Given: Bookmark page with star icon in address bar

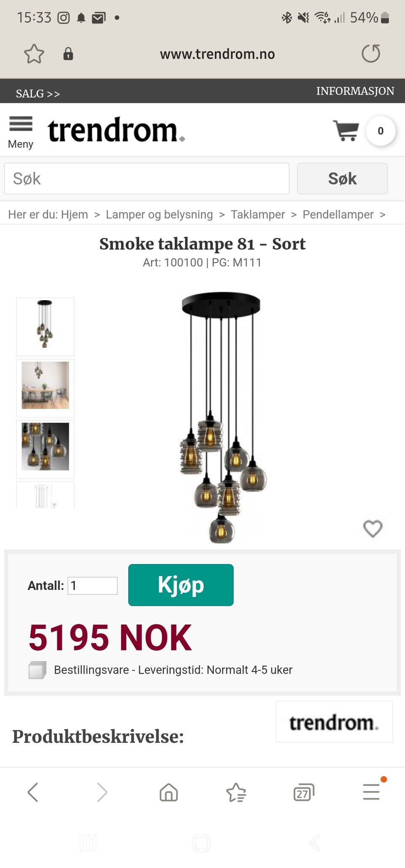Looking at the screenshot, I should 34,54.
